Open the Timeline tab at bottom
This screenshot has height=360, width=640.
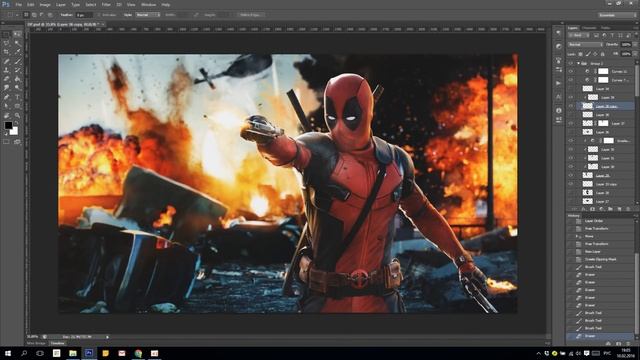click(57, 344)
